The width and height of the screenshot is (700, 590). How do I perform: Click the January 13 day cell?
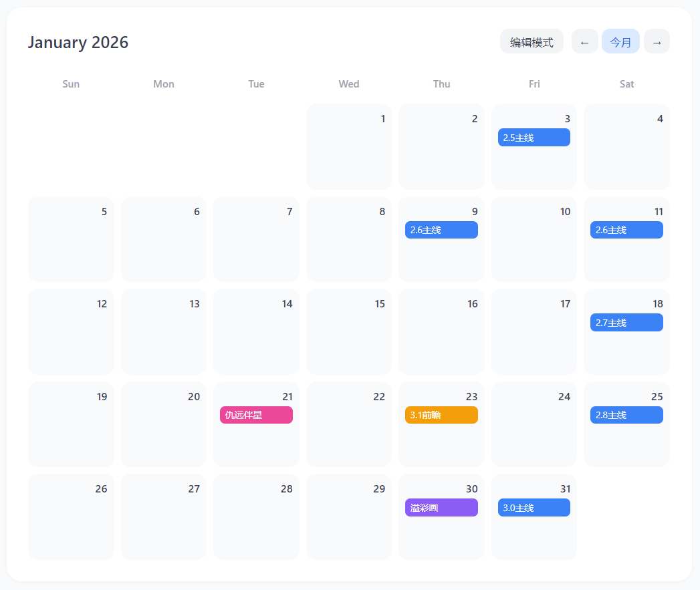[x=164, y=338]
